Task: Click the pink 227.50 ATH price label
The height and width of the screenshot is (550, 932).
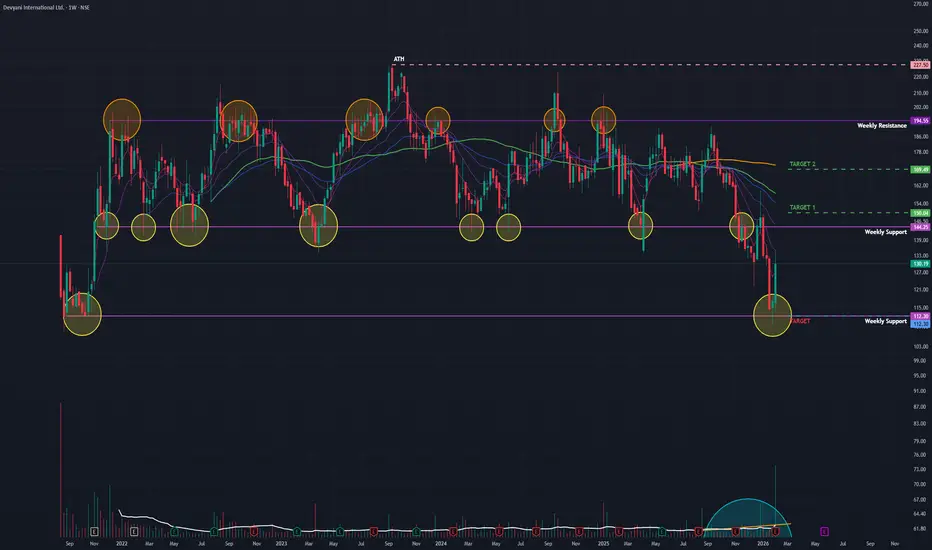Action: (920, 65)
